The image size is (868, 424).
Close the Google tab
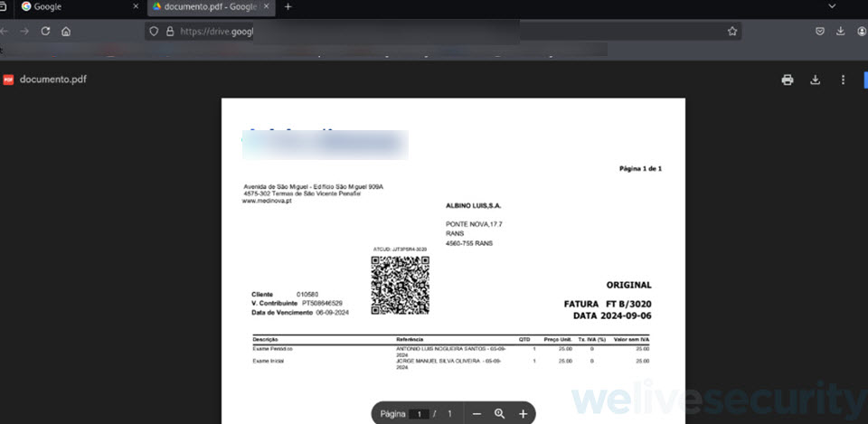coord(136,6)
